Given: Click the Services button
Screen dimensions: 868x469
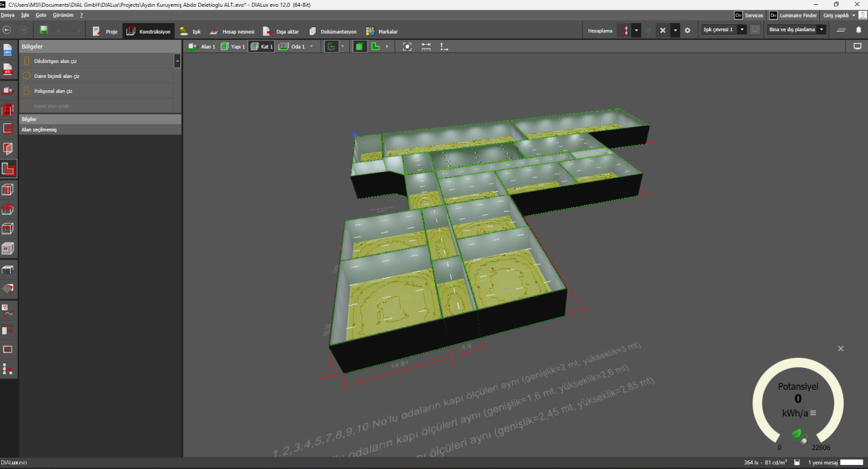Looking at the screenshot, I should [749, 15].
